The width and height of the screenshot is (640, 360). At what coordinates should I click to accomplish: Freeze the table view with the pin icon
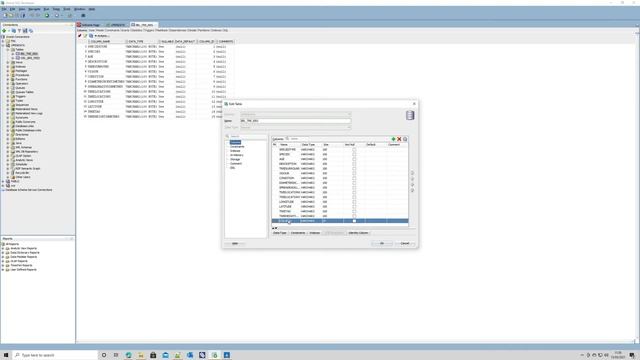click(x=80, y=36)
